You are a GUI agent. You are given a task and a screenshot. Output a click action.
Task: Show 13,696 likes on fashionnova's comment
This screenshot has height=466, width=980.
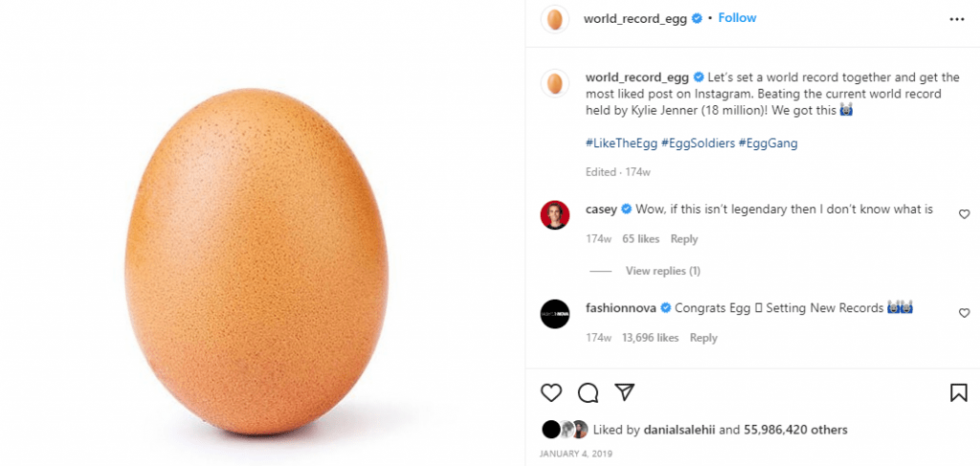[x=650, y=338]
